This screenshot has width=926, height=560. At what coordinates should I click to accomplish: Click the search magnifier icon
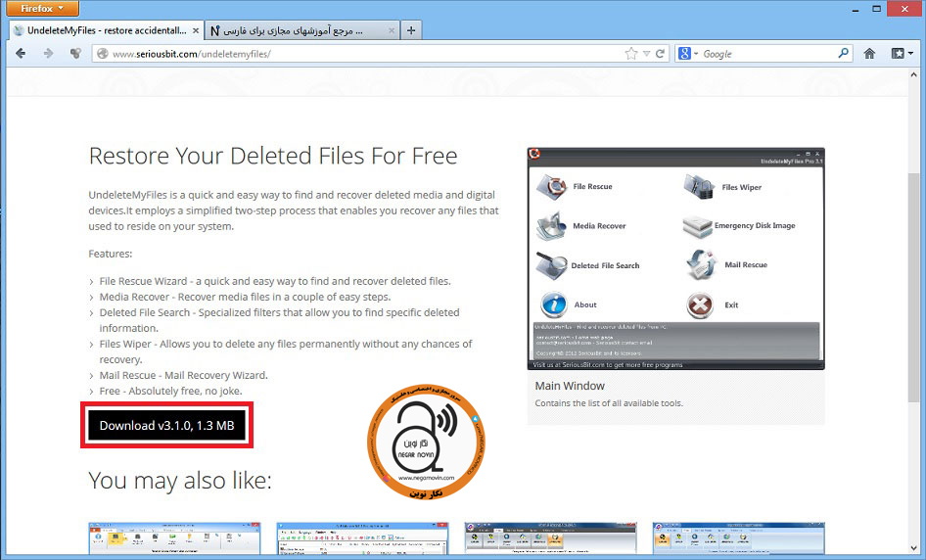tap(844, 53)
